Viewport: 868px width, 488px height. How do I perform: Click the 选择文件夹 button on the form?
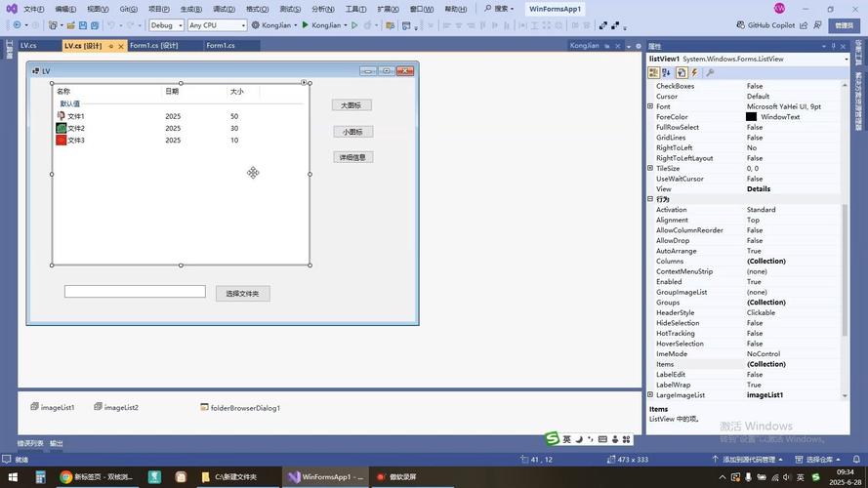(x=242, y=293)
